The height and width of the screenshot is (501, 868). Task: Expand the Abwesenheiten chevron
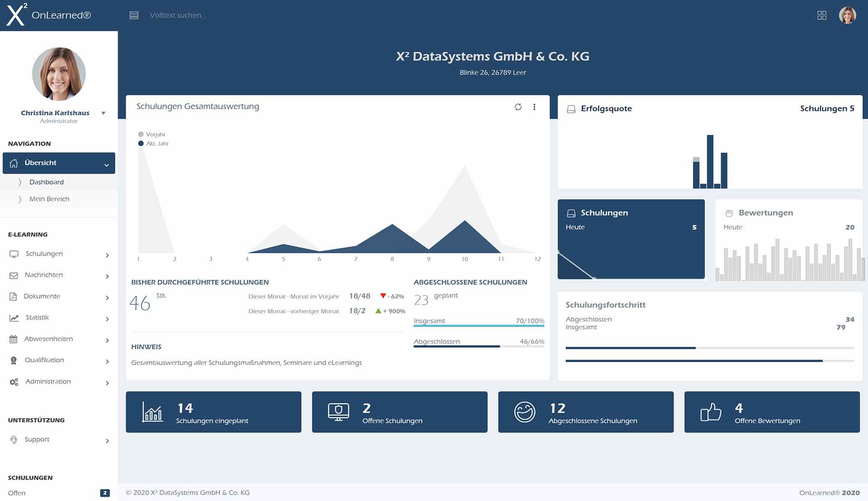coord(107,340)
